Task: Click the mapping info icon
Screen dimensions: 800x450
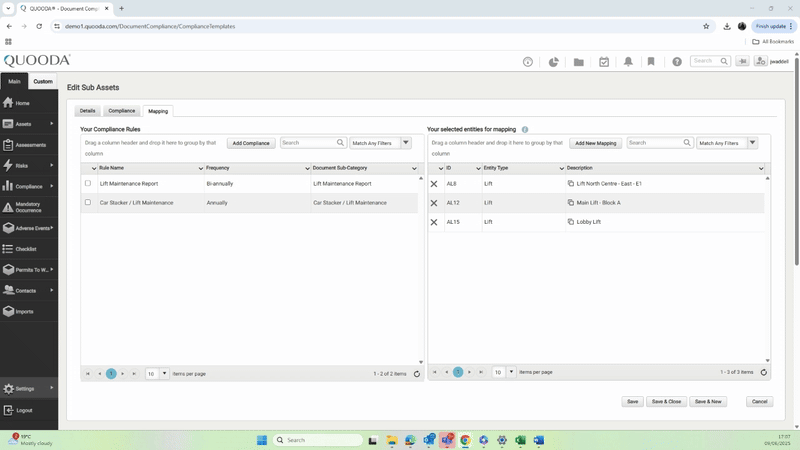Action: 524,130
